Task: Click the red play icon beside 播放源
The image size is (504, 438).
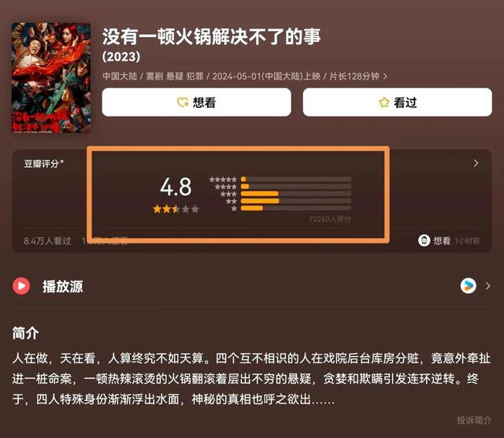Action: click(21, 286)
